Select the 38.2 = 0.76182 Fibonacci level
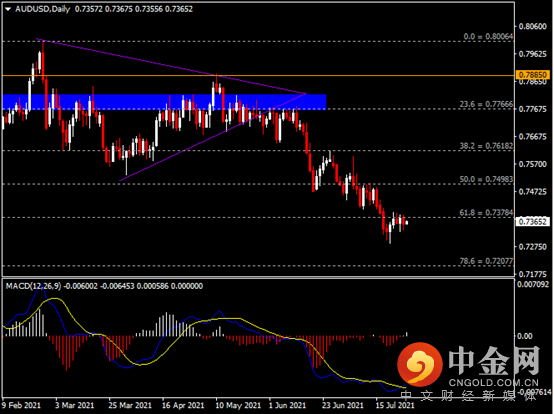 click(x=486, y=146)
